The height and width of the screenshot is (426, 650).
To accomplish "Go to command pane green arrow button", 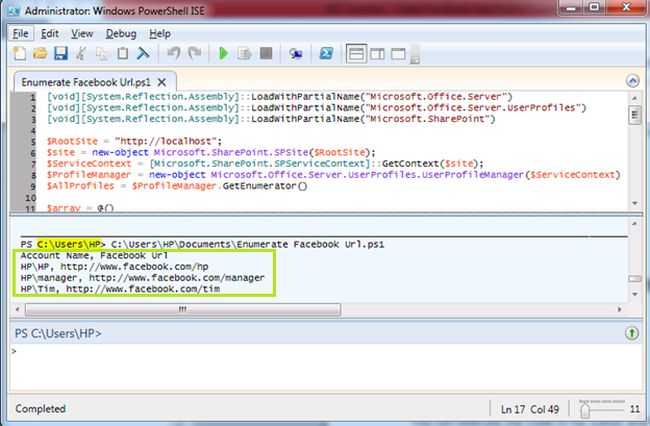I will click(632, 333).
